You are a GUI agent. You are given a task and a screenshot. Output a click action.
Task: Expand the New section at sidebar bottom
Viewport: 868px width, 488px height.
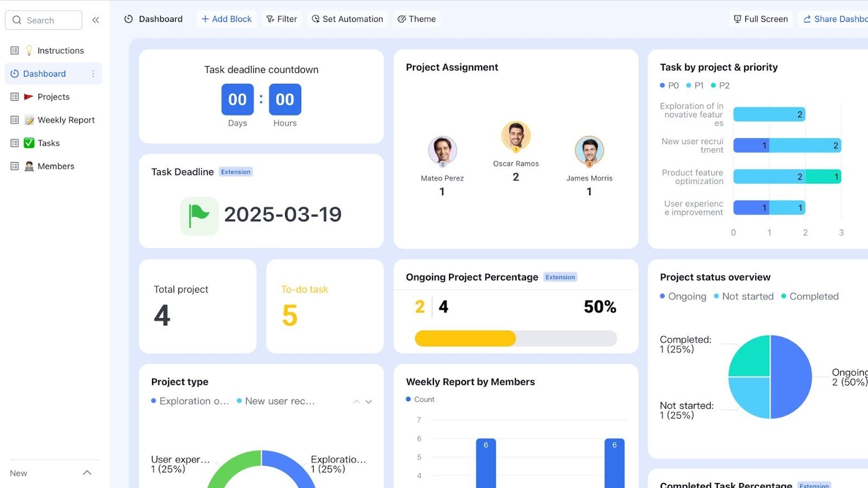tap(87, 472)
